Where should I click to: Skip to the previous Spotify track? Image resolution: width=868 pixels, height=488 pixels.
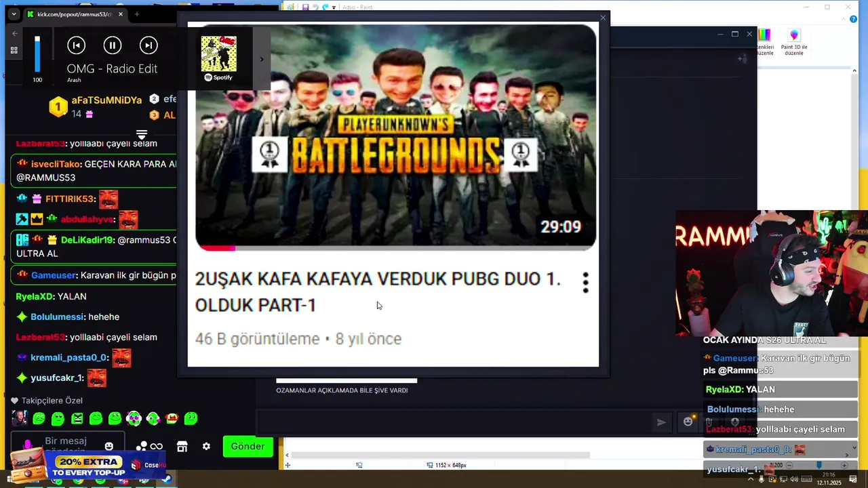point(76,45)
